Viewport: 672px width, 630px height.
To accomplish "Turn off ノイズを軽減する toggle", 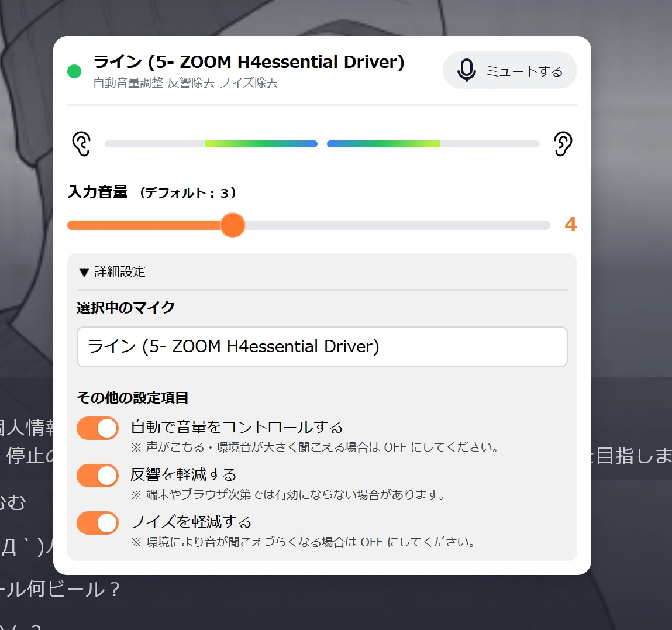I will click(x=98, y=523).
